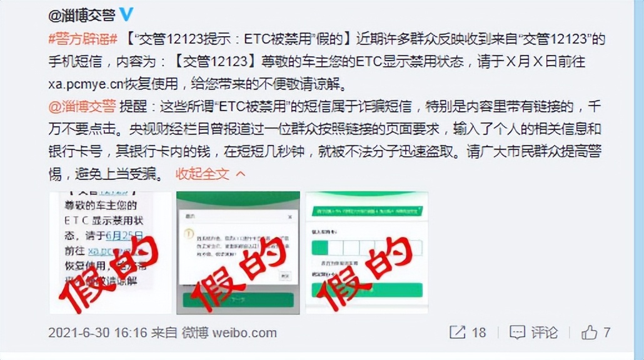Collapse full text with 收起全文
The height and width of the screenshot is (360, 644).
pyautogui.click(x=202, y=174)
